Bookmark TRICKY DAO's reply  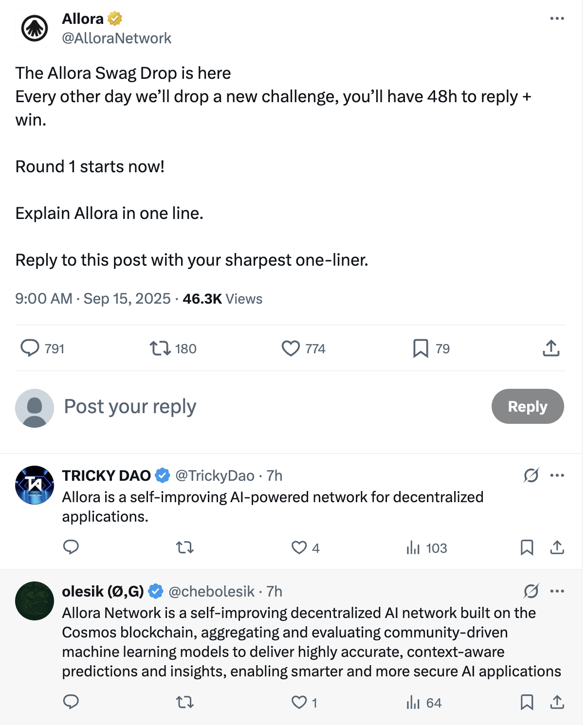tap(527, 548)
